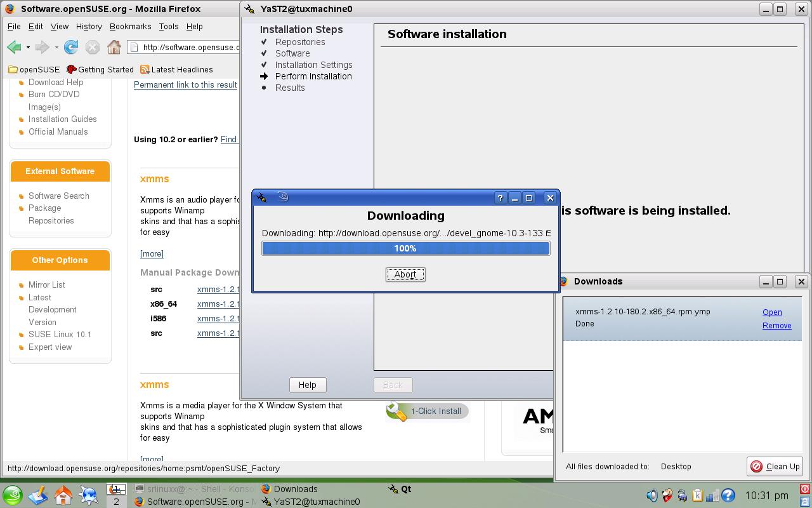Open Package Repositories sidebar link

point(51,215)
